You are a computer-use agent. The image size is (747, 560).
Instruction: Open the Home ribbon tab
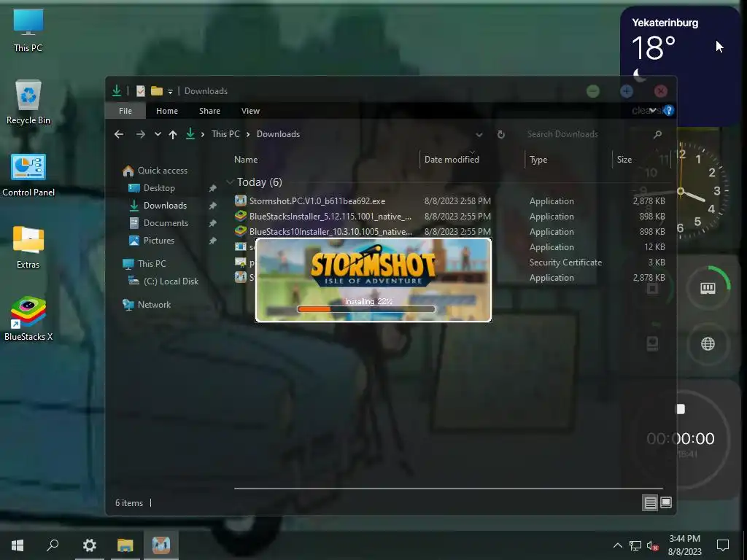click(x=167, y=111)
